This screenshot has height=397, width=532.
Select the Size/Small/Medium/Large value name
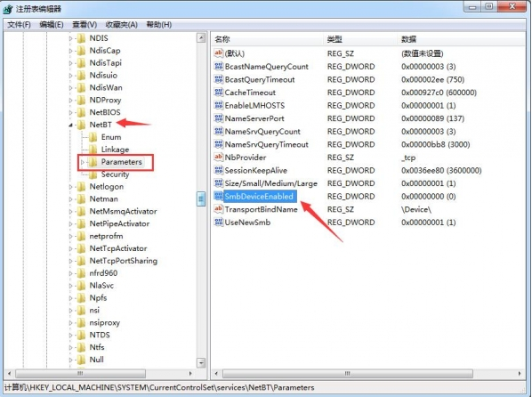point(270,183)
